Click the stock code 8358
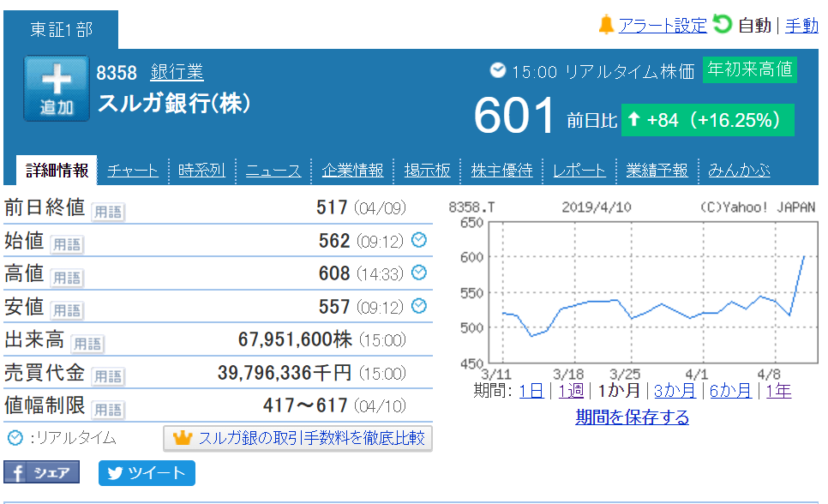Image resolution: width=828 pixels, height=504 pixels. coord(117,72)
